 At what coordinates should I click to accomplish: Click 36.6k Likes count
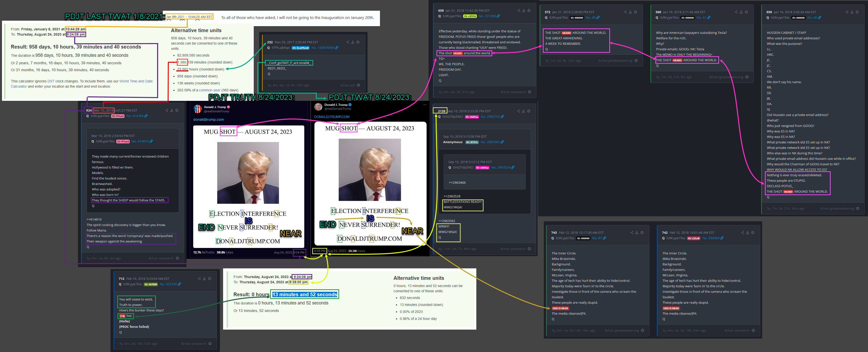(225, 253)
